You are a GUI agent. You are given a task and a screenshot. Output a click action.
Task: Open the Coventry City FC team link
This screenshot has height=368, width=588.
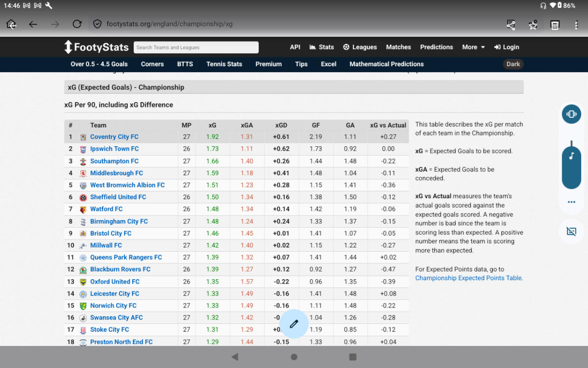point(114,137)
